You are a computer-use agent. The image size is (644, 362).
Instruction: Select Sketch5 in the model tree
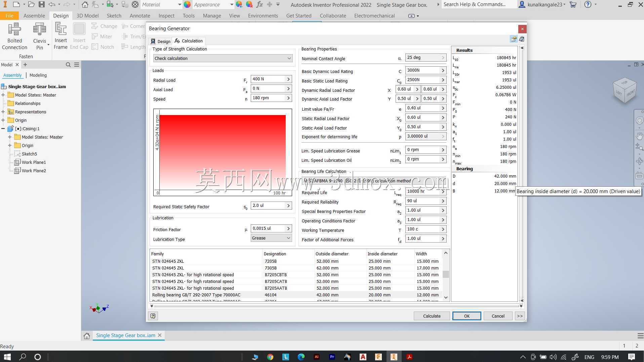tap(29, 154)
